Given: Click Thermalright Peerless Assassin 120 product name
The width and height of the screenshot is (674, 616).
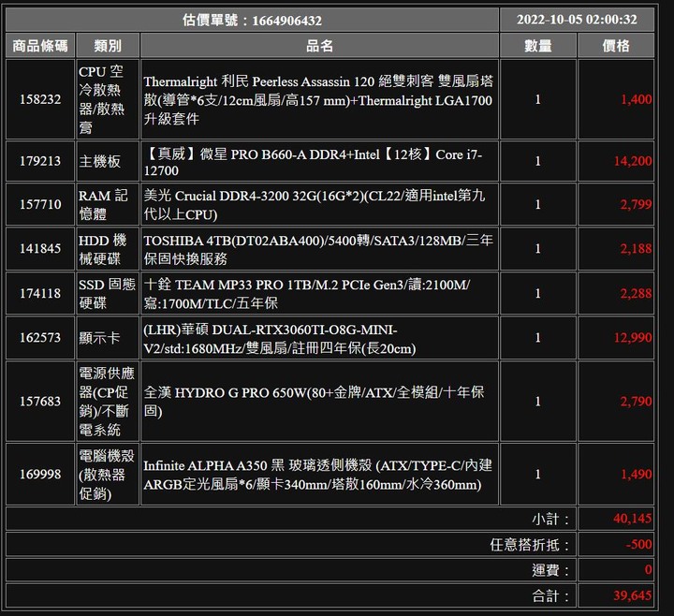Looking at the screenshot, I should click(x=319, y=100).
